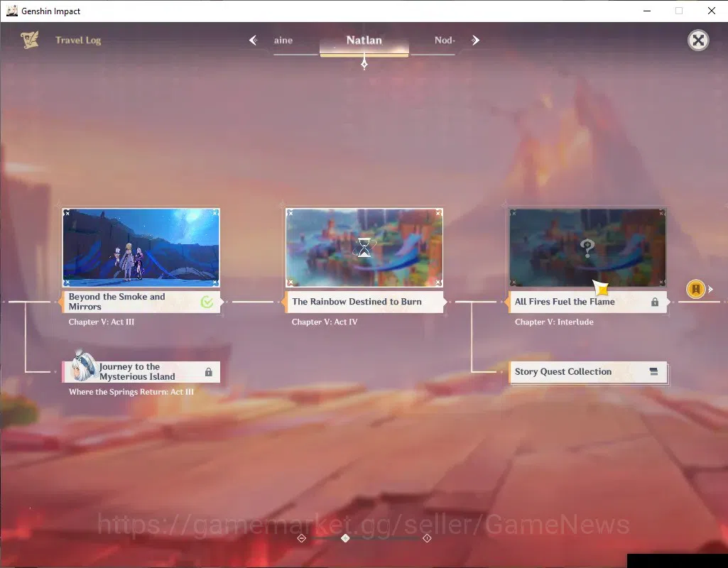
Task: Go to the next region with right arrow
Action: 475,40
